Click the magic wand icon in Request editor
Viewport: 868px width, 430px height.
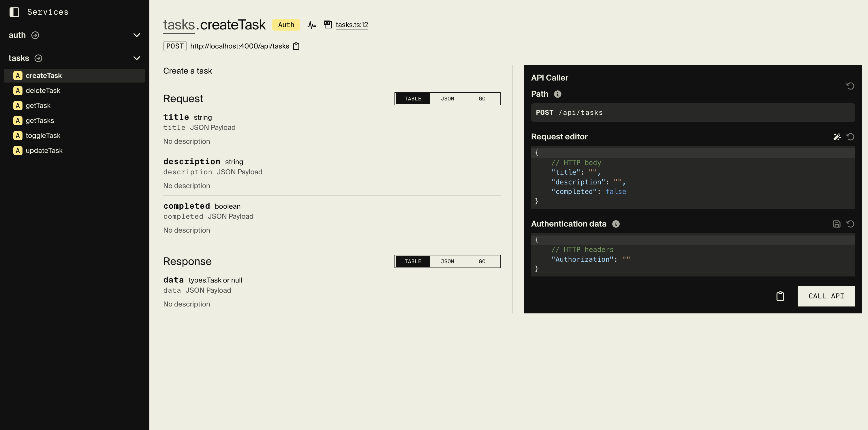coord(837,137)
